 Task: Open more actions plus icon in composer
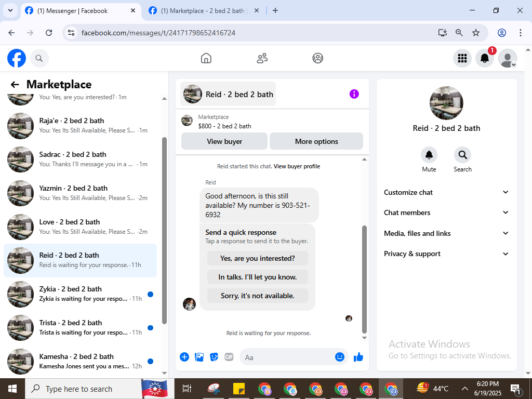pos(184,357)
